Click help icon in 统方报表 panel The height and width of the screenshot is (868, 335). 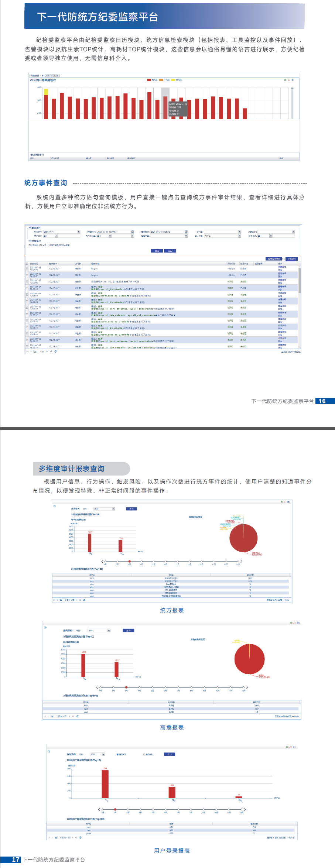click(x=54, y=506)
